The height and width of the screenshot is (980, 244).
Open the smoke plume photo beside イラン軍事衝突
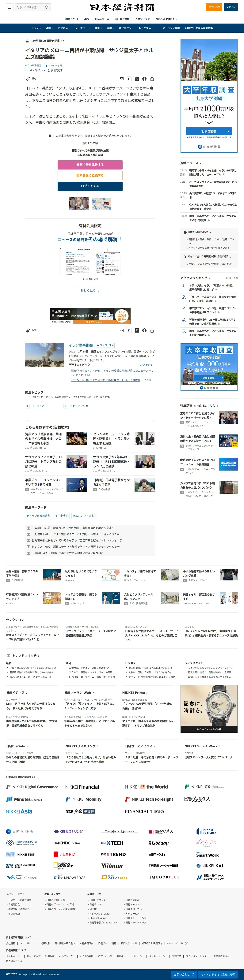[44, 355]
